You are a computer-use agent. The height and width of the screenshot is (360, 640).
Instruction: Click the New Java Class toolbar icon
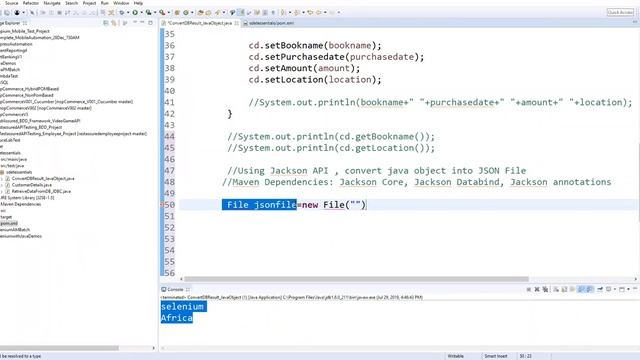(186, 12)
